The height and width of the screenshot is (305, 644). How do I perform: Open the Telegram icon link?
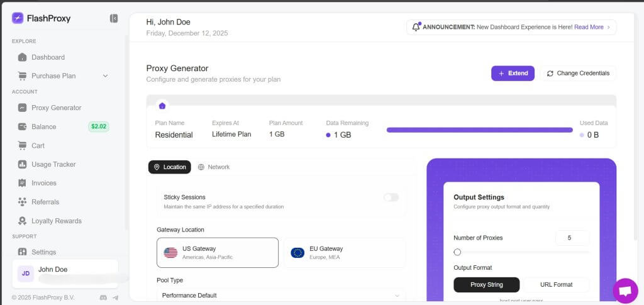[115, 297]
